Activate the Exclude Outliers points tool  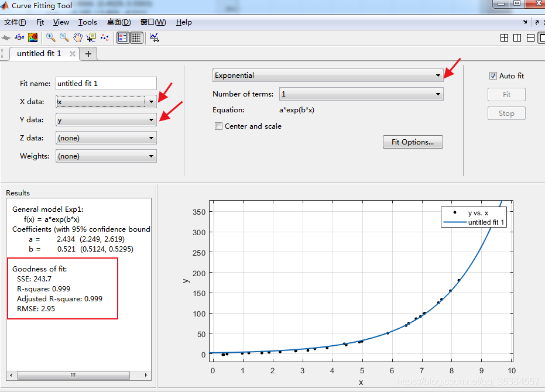pyautogui.click(x=105, y=37)
